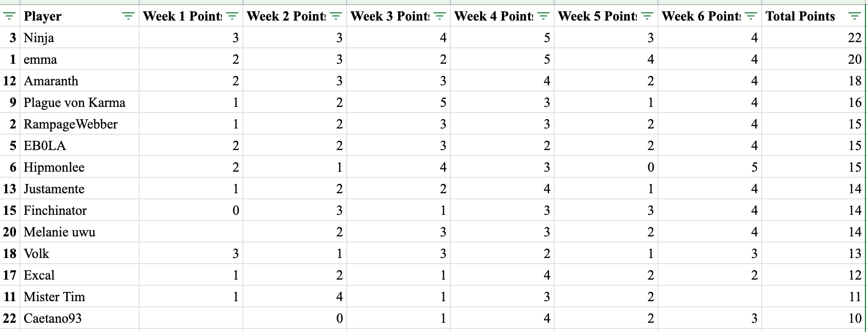Open the Week 4 Points filter icon
The width and height of the screenshot is (868, 332).
click(x=543, y=16)
